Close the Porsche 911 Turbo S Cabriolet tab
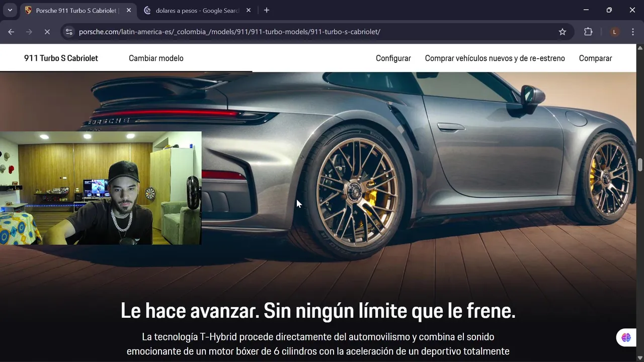The width and height of the screenshot is (644, 362). pos(128,10)
